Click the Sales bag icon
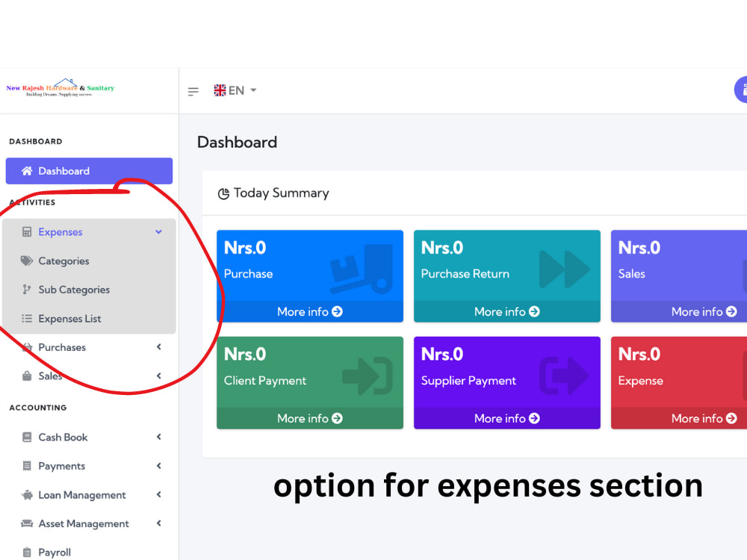The image size is (747, 560). [27, 376]
